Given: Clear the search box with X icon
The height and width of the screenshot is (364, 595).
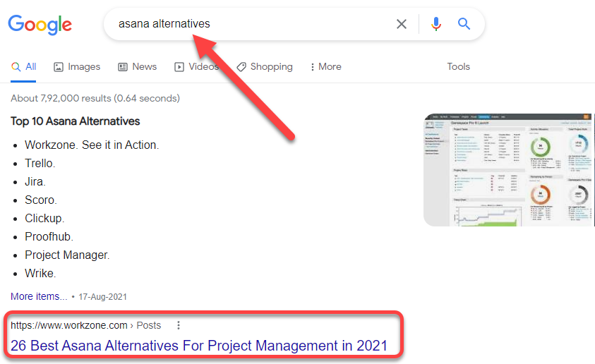Looking at the screenshot, I should coord(402,24).
